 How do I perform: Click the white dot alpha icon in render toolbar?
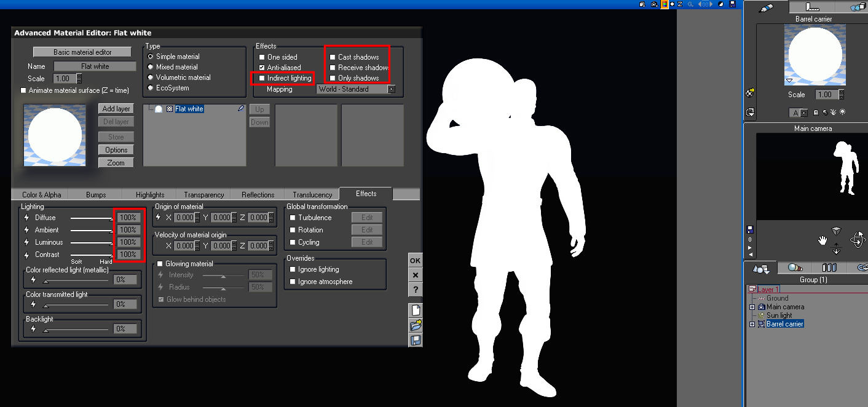[x=672, y=4]
